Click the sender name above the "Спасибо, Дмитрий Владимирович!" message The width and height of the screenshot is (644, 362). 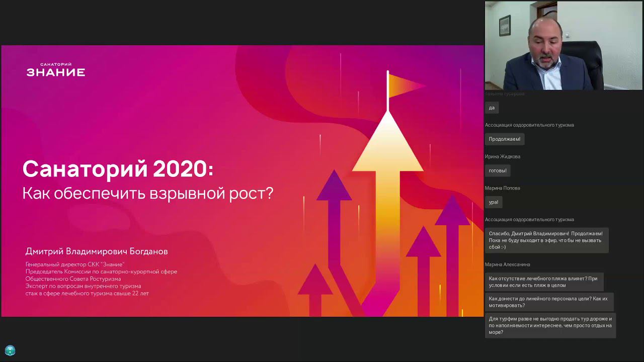(x=529, y=220)
